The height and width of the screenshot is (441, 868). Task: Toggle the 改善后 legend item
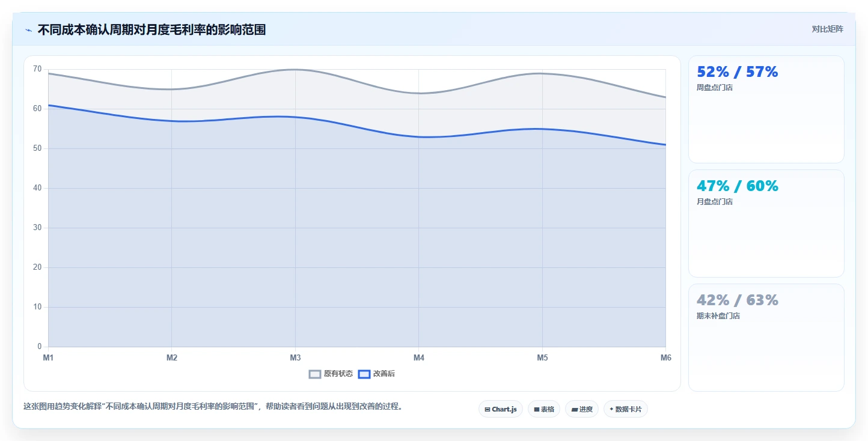tap(377, 374)
